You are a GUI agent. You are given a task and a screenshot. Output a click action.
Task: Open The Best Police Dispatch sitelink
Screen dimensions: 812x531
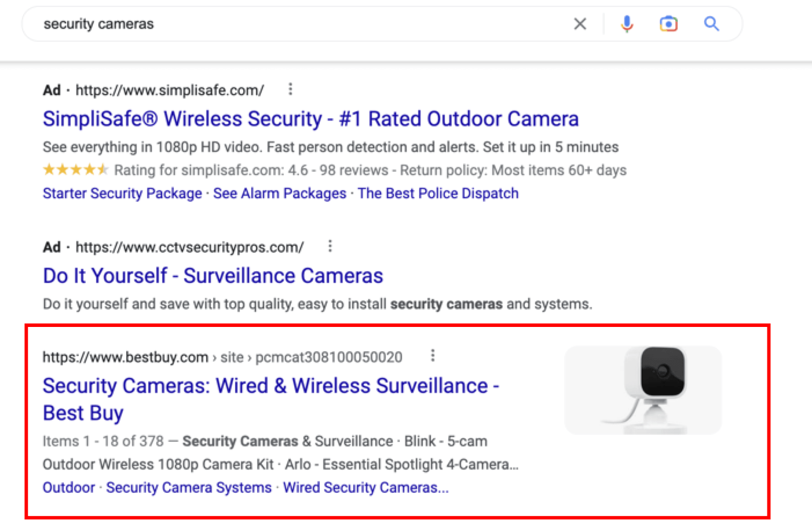[x=438, y=193]
